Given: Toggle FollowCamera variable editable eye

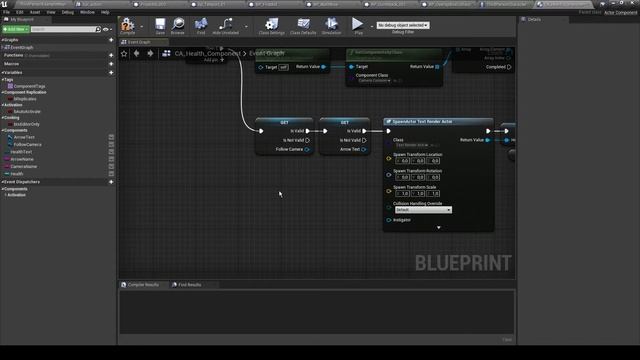Looking at the screenshot, I should (111, 145).
